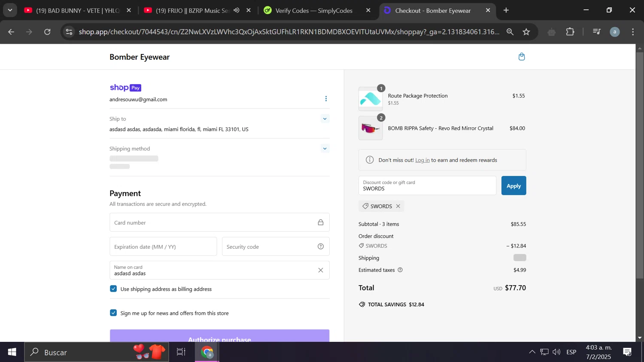Click the address bar URL
This screenshot has width=644, height=362.
point(289,32)
